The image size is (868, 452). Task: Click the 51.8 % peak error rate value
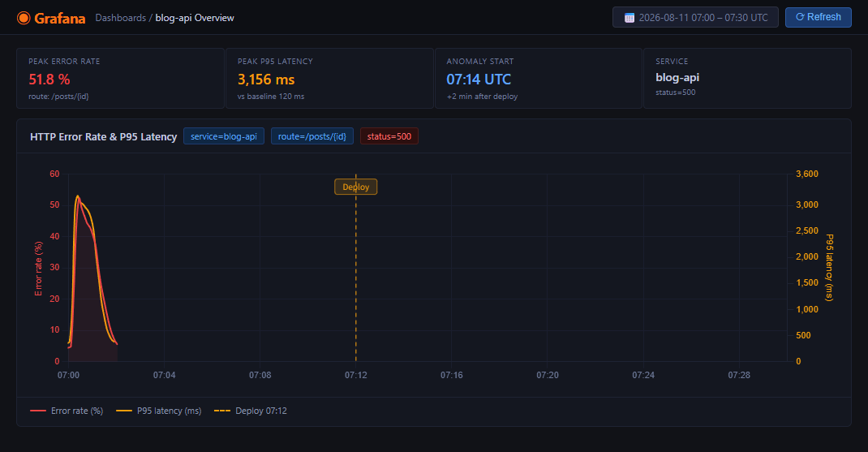point(49,80)
